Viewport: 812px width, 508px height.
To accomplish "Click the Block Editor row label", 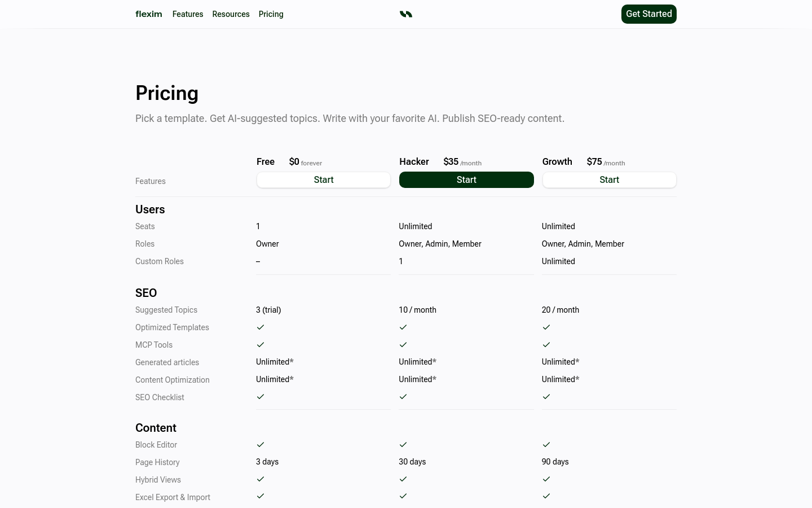I will click(156, 445).
